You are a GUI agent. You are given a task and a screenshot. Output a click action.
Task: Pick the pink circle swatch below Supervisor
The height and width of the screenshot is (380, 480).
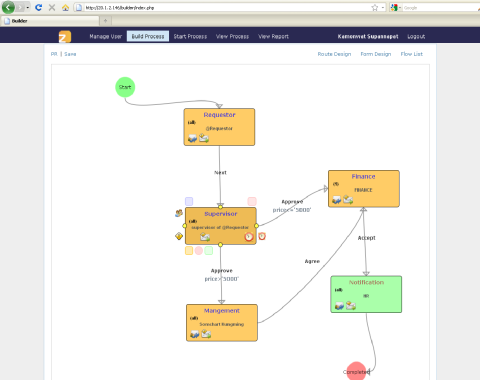click(199, 251)
